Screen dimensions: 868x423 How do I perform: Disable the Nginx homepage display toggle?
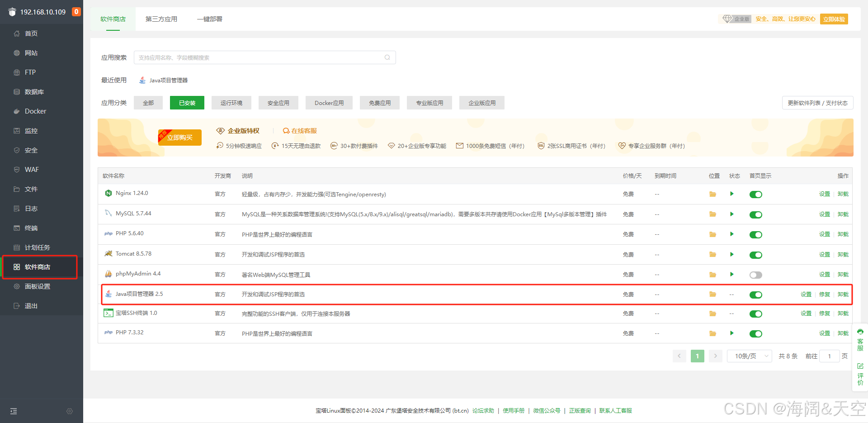(755, 194)
